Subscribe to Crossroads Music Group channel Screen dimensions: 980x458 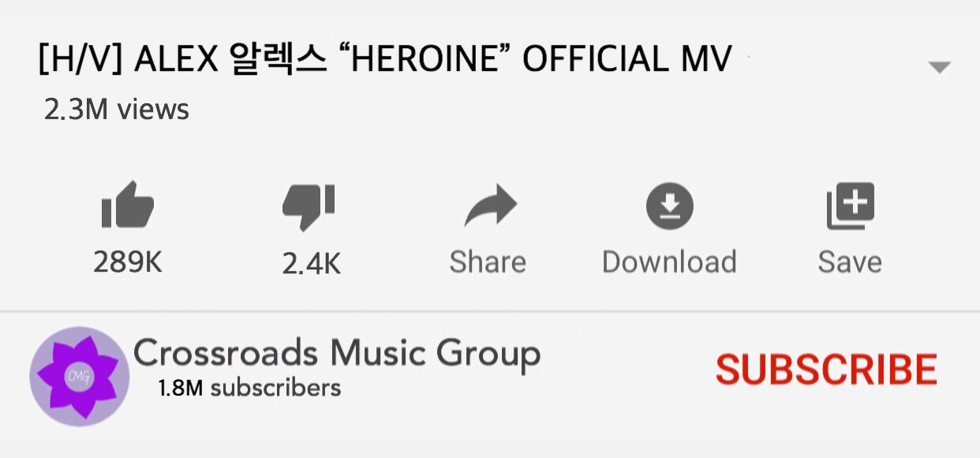[826, 369]
